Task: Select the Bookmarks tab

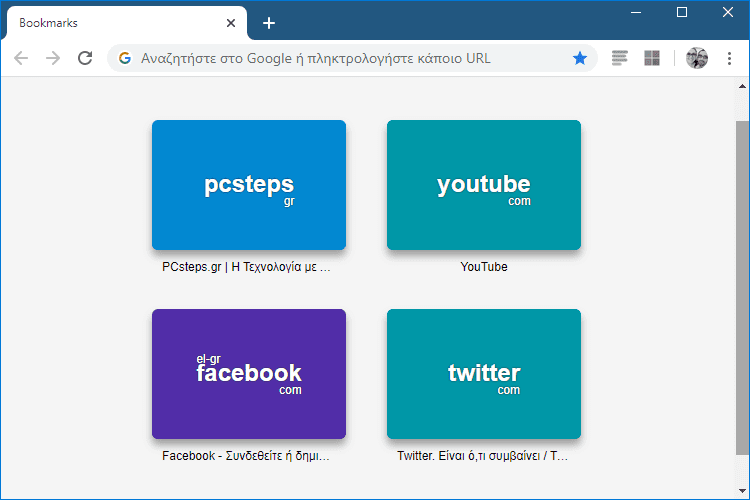Action: [125, 23]
